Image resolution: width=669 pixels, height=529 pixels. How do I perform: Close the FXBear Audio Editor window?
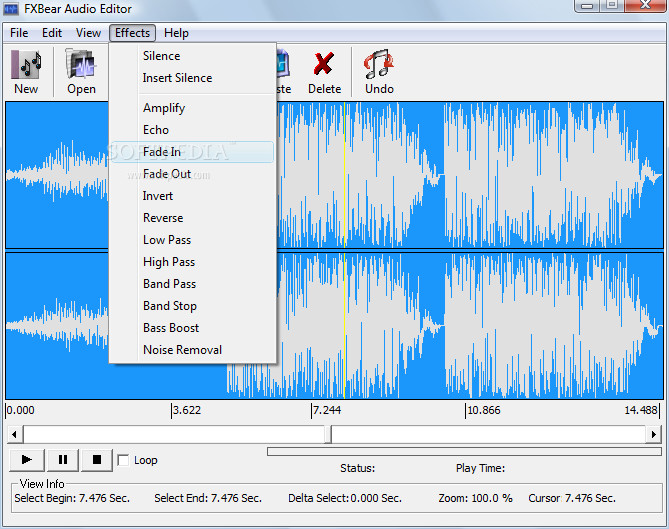point(645,6)
